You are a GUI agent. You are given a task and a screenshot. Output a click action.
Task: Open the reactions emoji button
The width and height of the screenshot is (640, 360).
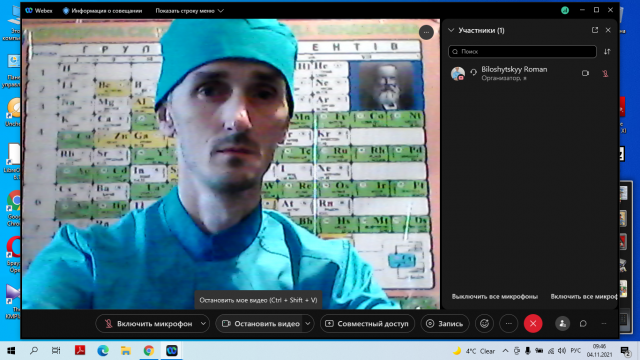(484, 324)
